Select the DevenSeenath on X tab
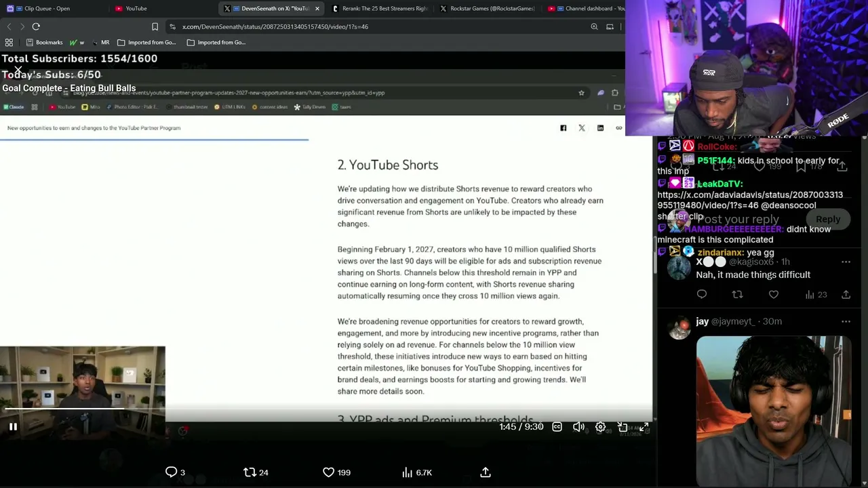This screenshot has width=868, height=488. [270, 8]
